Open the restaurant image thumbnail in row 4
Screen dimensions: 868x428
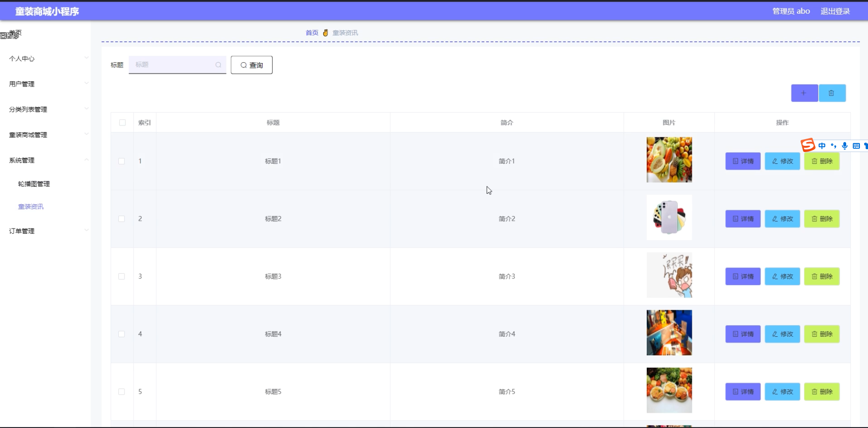pyautogui.click(x=669, y=333)
